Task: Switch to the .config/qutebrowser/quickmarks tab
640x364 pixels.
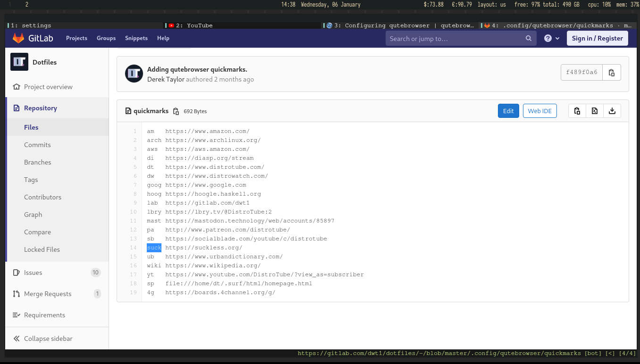Action: pyautogui.click(x=558, y=25)
